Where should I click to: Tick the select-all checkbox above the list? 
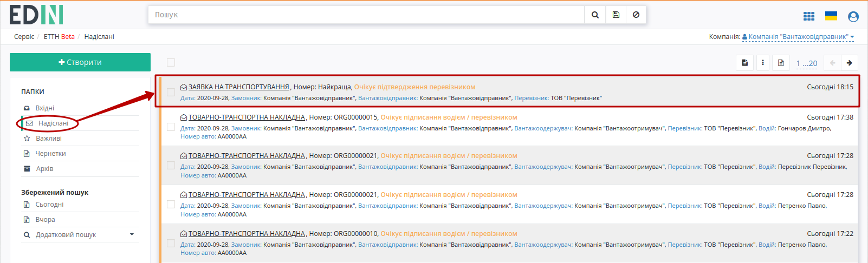click(x=171, y=62)
